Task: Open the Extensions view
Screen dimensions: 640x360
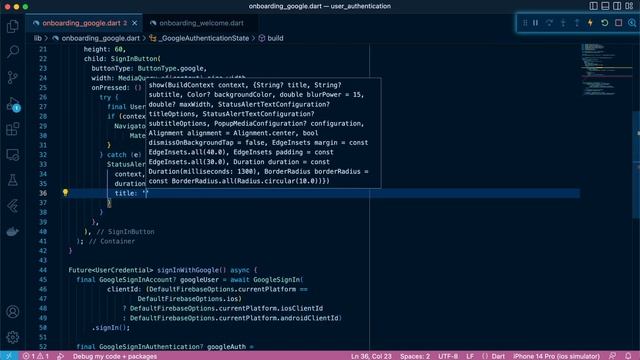Action: 13,129
